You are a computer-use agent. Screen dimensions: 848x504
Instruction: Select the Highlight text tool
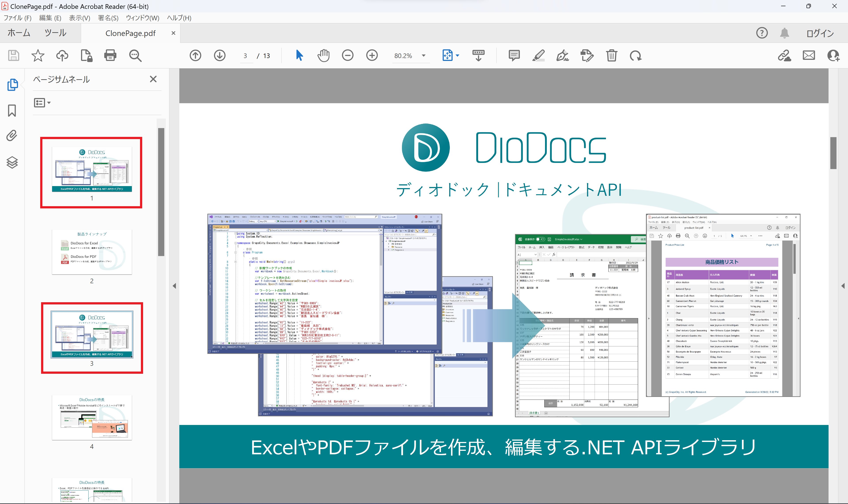coord(538,55)
